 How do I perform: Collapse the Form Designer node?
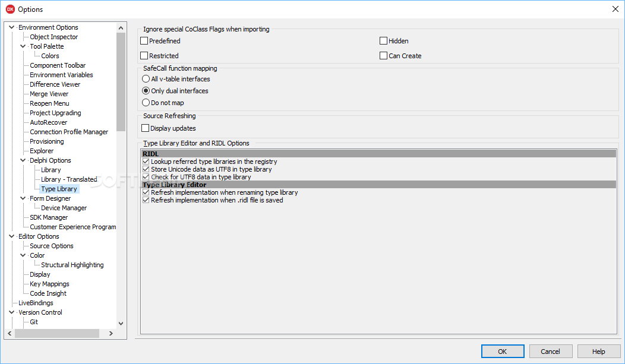click(x=23, y=198)
